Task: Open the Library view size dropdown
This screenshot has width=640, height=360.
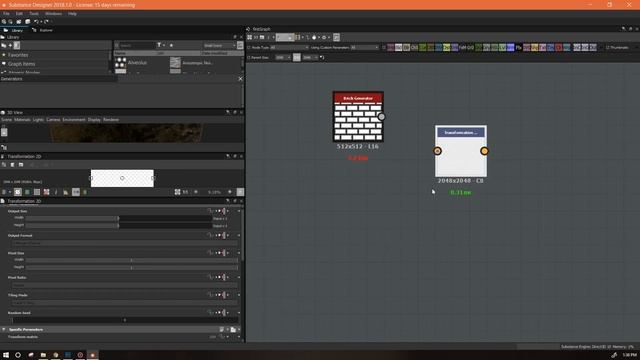Action: point(220,45)
